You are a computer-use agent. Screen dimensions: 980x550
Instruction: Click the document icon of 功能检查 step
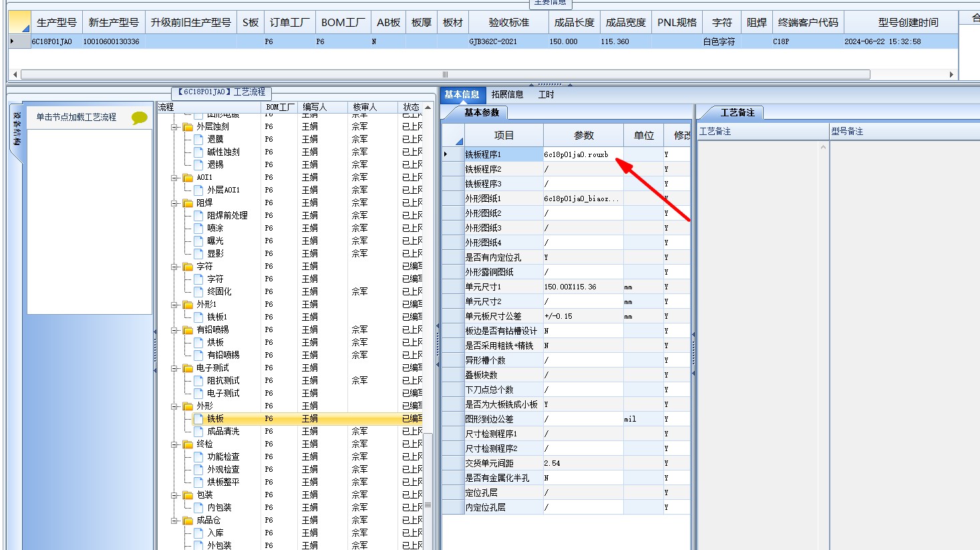(x=198, y=456)
